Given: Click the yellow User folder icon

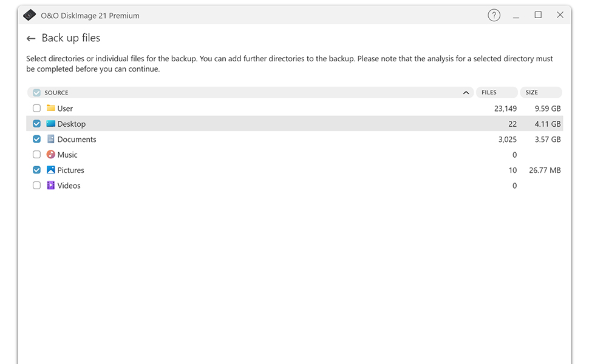Looking at the screenshot, I should click(x=51, y=108).
